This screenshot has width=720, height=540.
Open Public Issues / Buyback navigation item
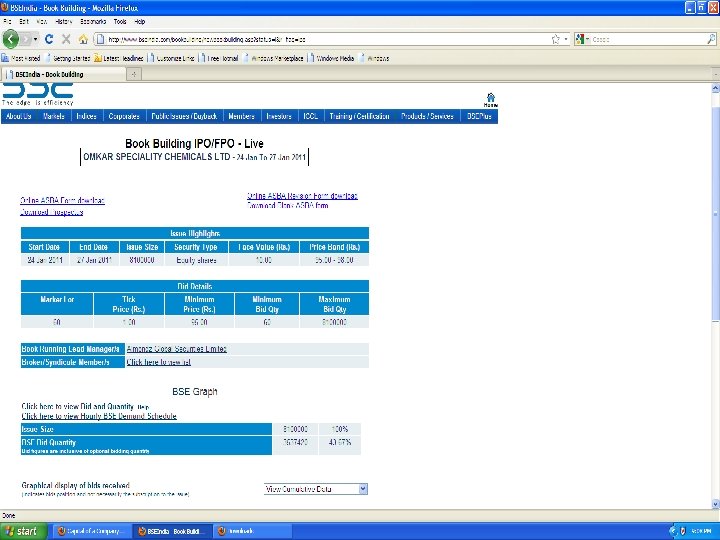tap(184, 116)
